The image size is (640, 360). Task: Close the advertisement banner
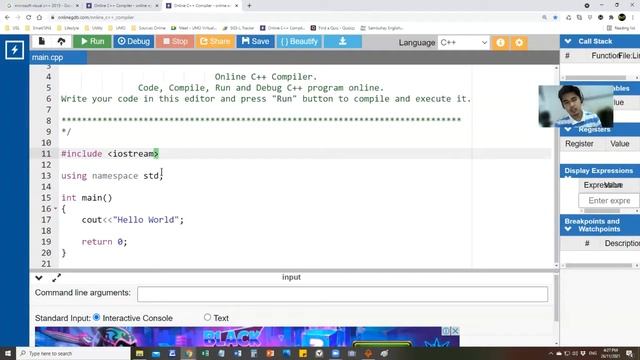tap(455, 331)
